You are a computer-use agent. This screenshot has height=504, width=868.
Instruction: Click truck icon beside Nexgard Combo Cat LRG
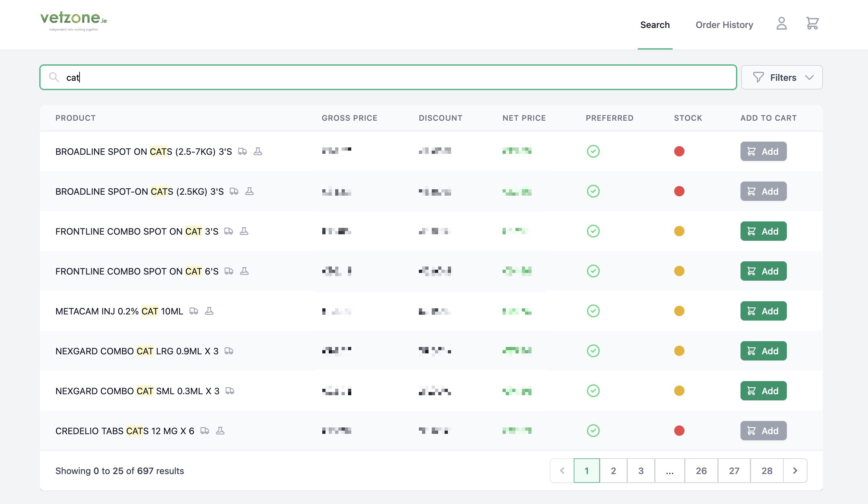coord(229,351)
